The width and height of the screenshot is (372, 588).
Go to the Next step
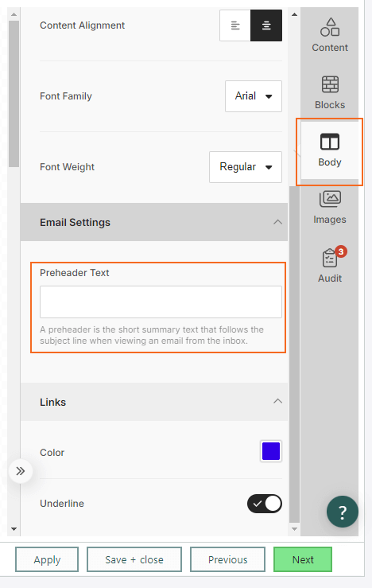pos(303,559)
